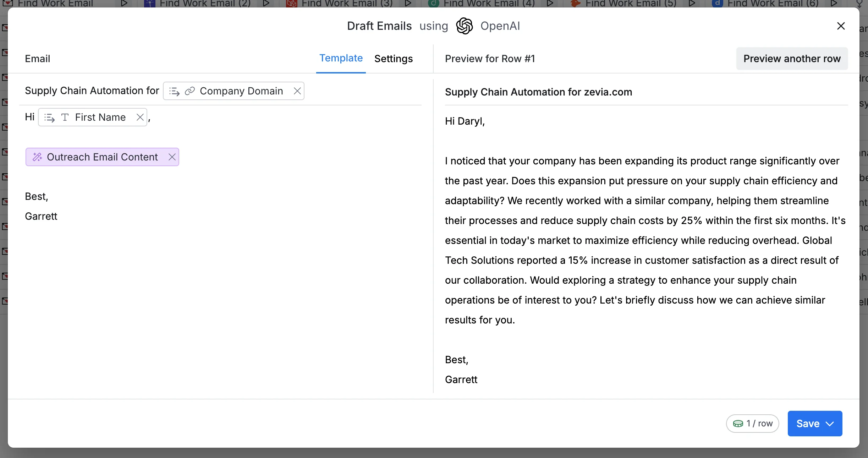Screen dimensions: 868x458
Task: Remove the Company Domain variable chip
Action: (x=297, y=91)
